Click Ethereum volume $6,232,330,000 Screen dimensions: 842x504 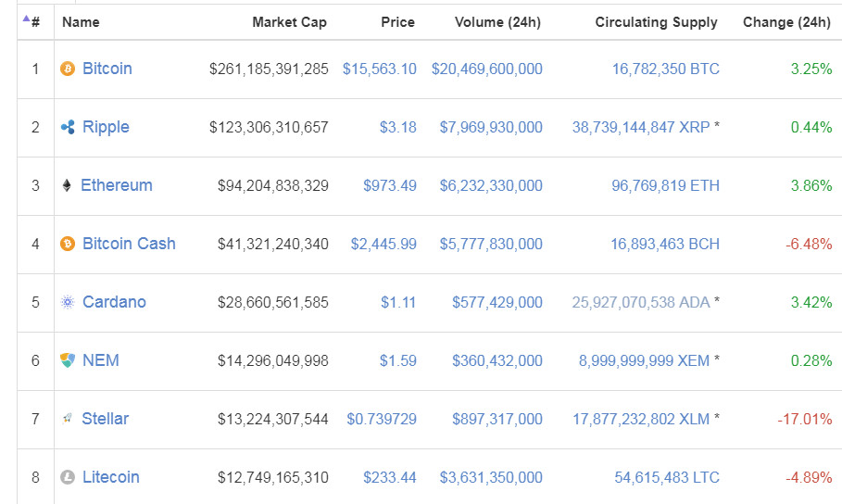(x=491, y=186)
